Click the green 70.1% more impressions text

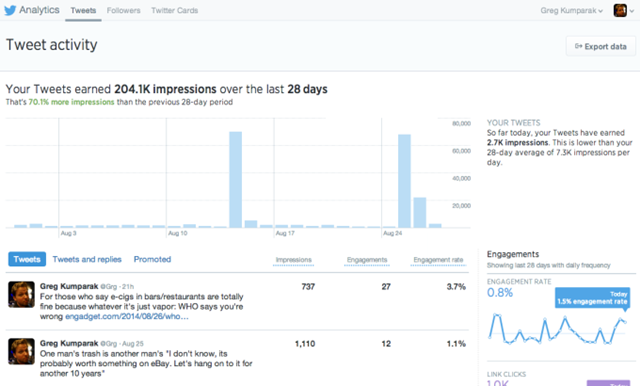[71, 102]
